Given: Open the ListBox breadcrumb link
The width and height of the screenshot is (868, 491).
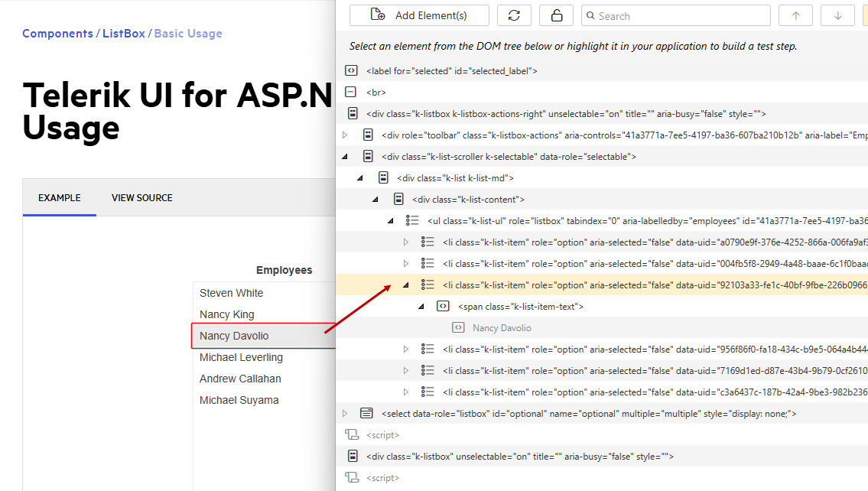Looking at the screenshot, I should point(123,34).
